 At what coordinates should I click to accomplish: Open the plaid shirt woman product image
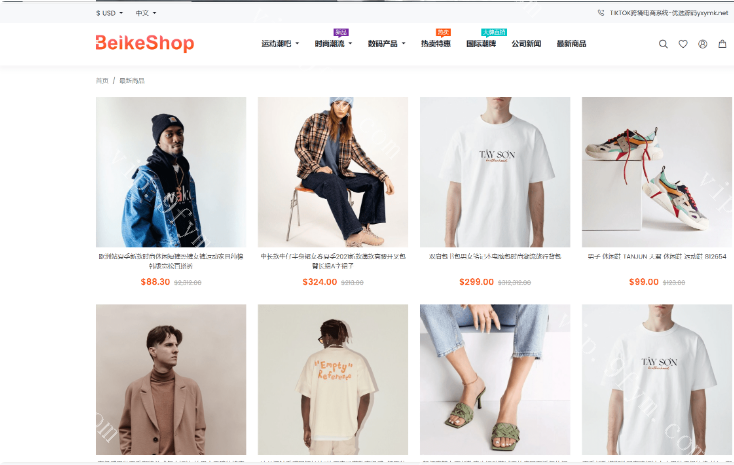coord(333,172)
